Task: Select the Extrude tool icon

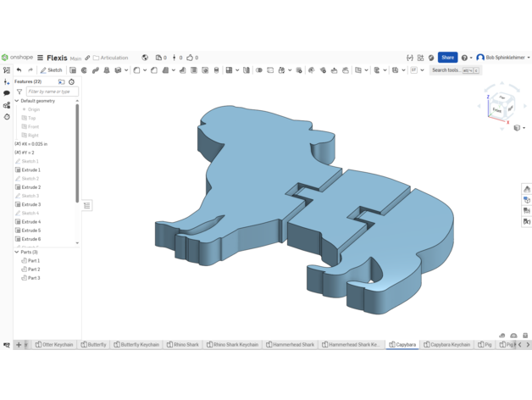Action: click(x=73, y=70)
